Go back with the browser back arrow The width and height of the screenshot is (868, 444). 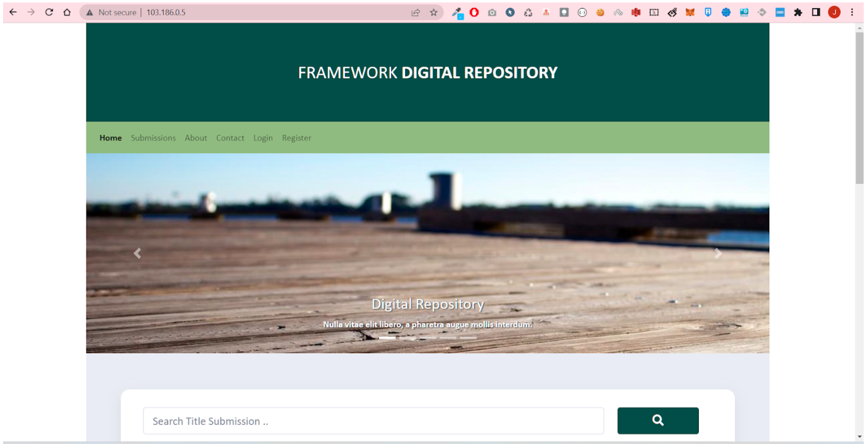click(x=12, y=12)
